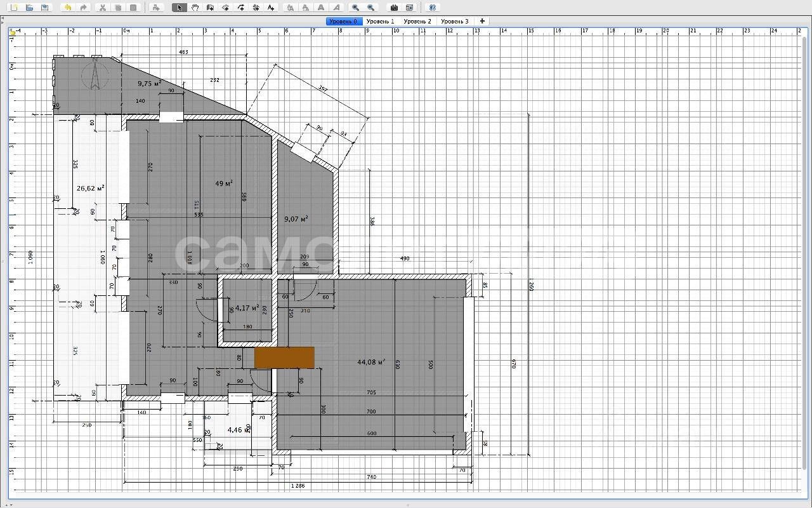Pick the Create dimensions tool
Viewport: 812px width, 508px height.
point(256,8)
